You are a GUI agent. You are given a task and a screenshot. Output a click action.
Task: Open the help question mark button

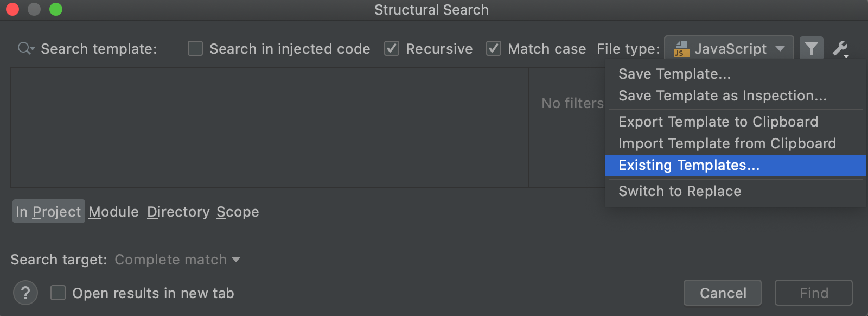coord(25,293)
